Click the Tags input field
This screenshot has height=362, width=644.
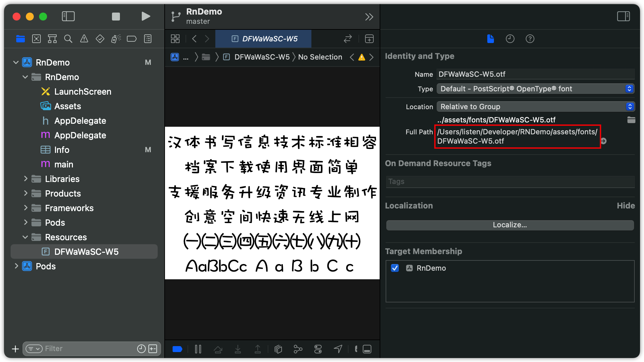[x=510, y=182]
